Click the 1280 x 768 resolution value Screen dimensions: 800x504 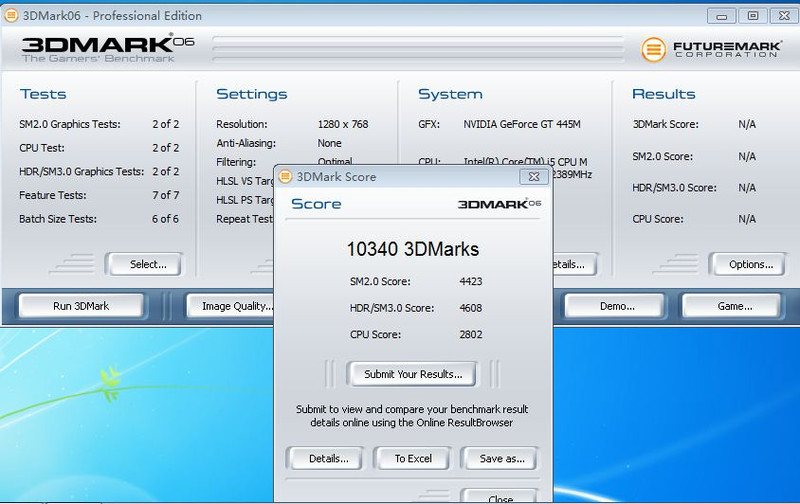(x=343, y=124)
